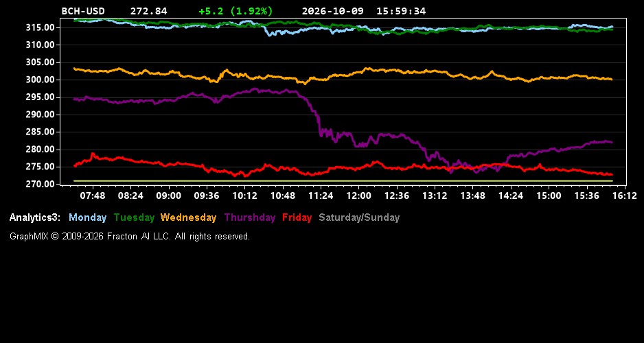The width and height of the screenshot is (644, 343).
Task: Click the +5.2 (1.92%) change value
Action: coord(235,12)
